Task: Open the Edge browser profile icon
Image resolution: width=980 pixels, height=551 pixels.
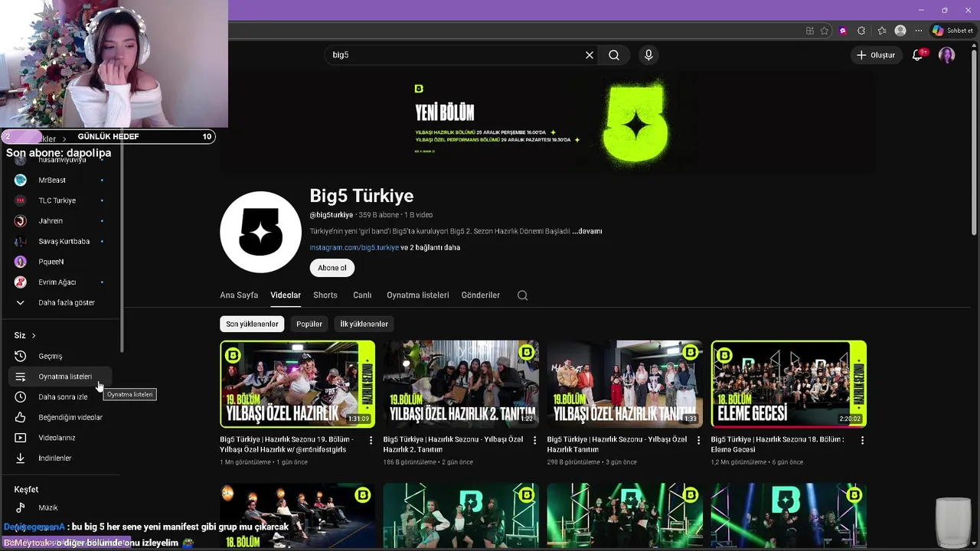Action: tap(900, 31)
